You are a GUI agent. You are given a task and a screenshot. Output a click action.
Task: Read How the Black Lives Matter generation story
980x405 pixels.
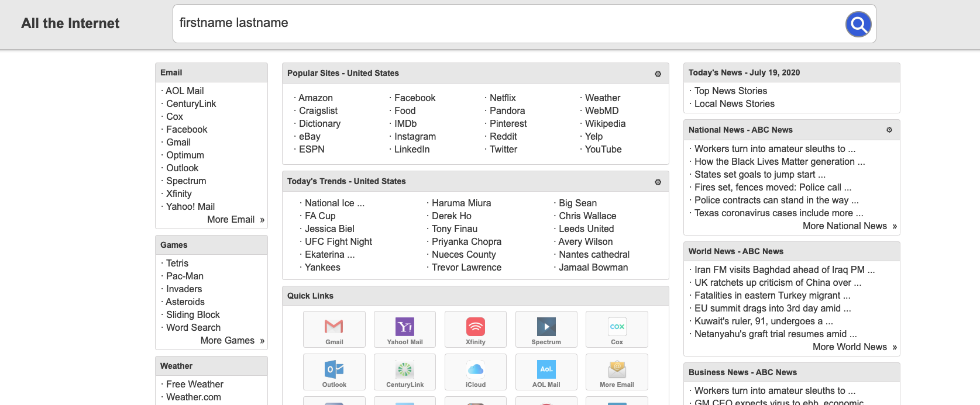pos(779,162)
